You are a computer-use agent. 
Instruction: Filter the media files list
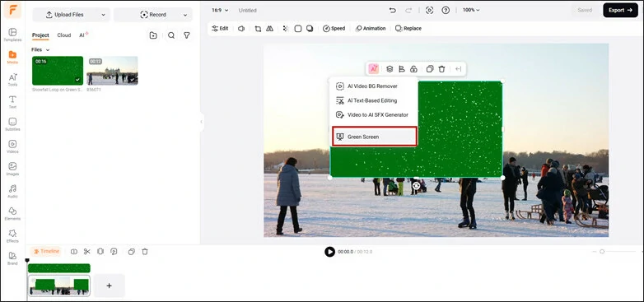click(187, 35)
